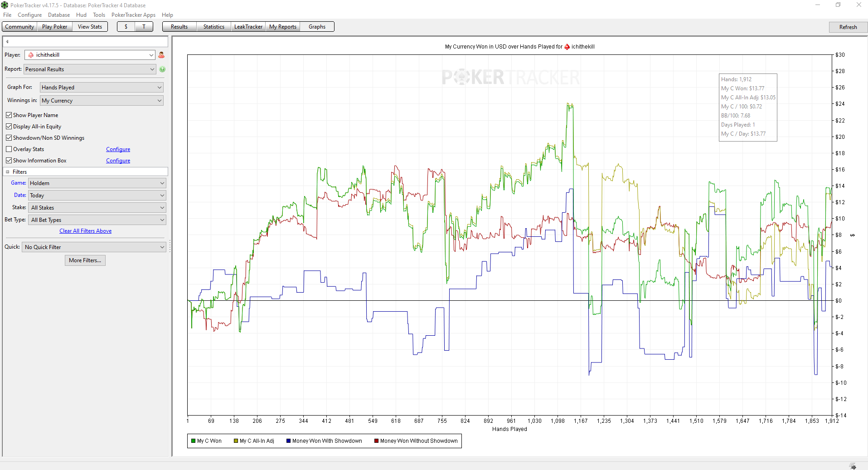Open the Hud menu
Viewport: 868px width, 470px height.
(x=81, y=15)
